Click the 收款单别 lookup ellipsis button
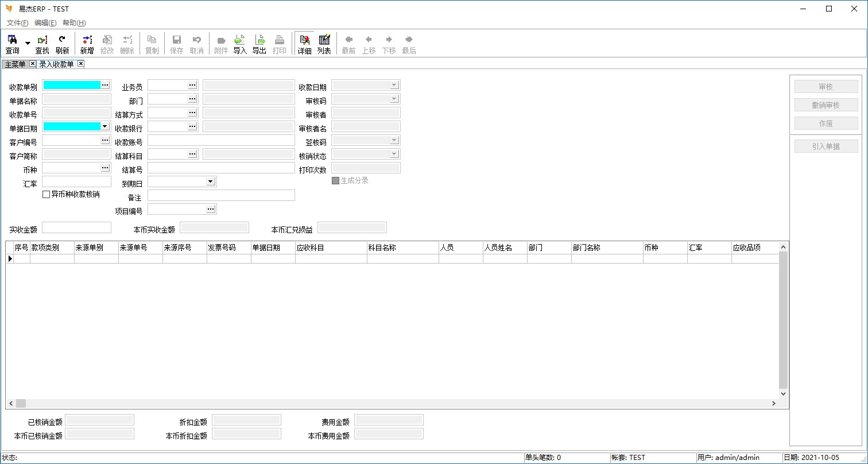 tap(105, 85)
